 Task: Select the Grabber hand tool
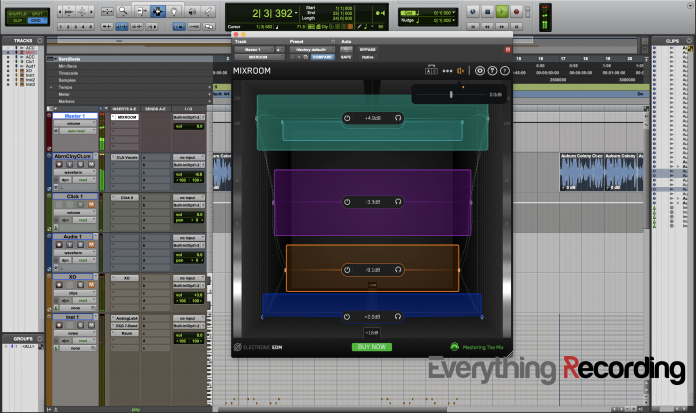[x=174, y=11]
